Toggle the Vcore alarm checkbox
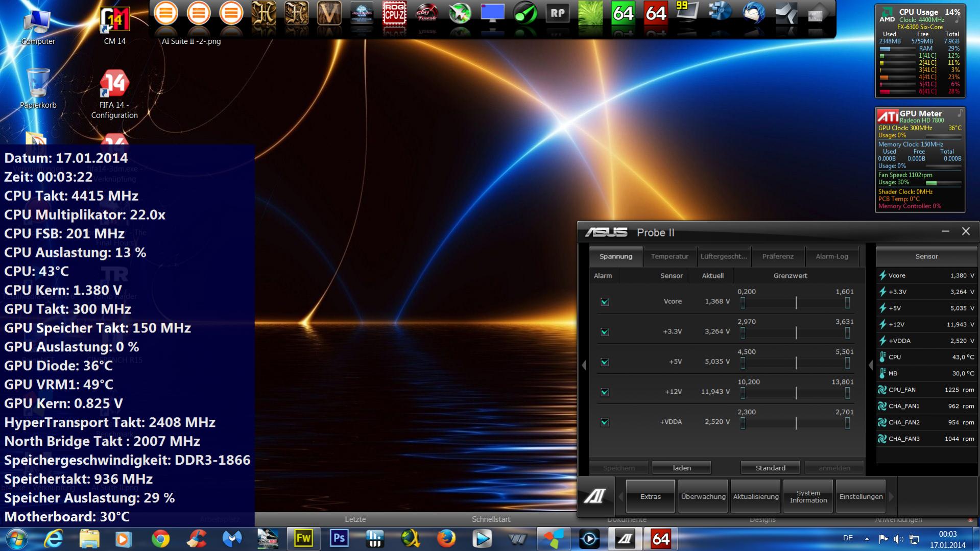This screenshot has height=551, width=980. [x=605, y=302]
